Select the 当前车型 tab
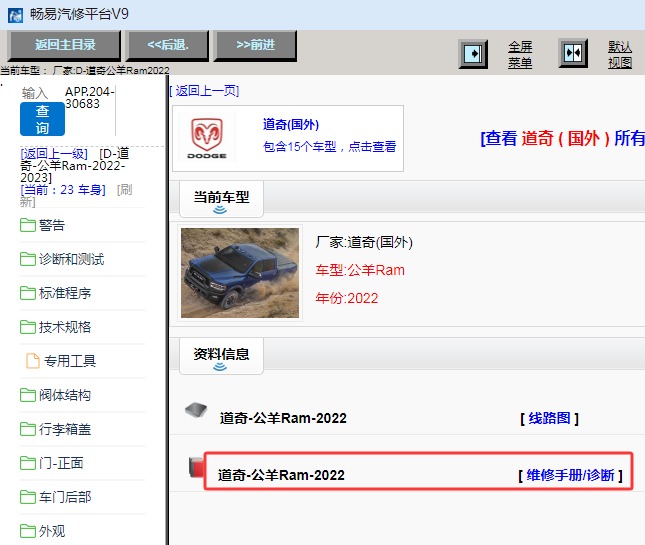 (x=221, y=199)
